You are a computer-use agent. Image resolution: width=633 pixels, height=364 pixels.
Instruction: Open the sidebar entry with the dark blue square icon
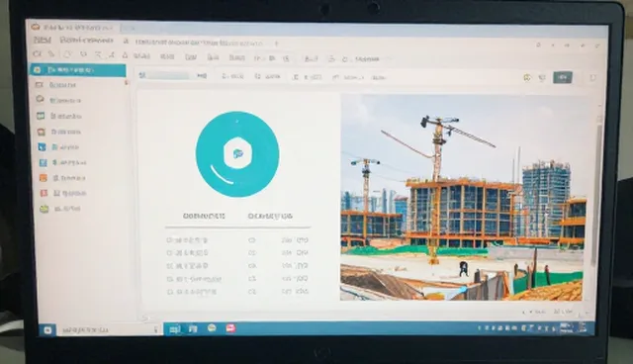(x=58, y=147)
